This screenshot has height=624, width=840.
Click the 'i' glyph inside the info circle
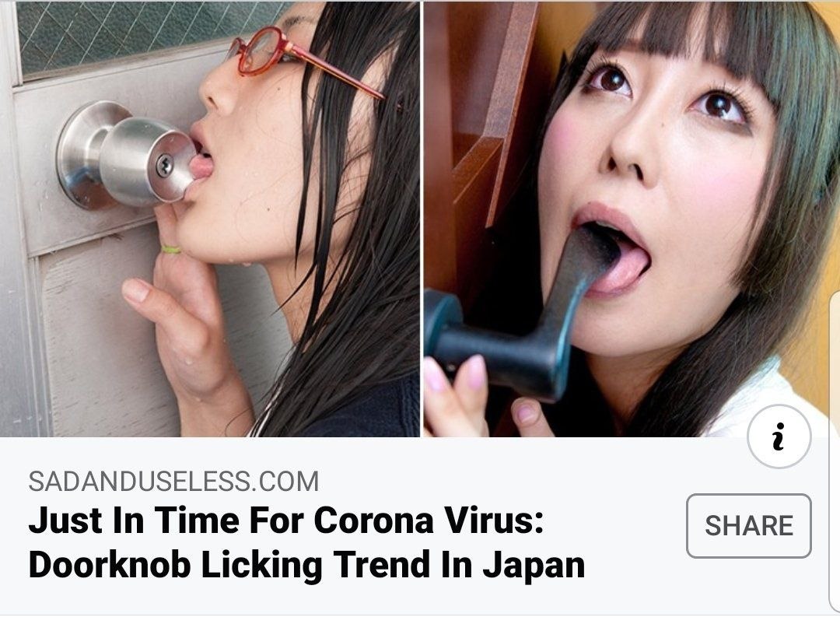tap(779, 437)
